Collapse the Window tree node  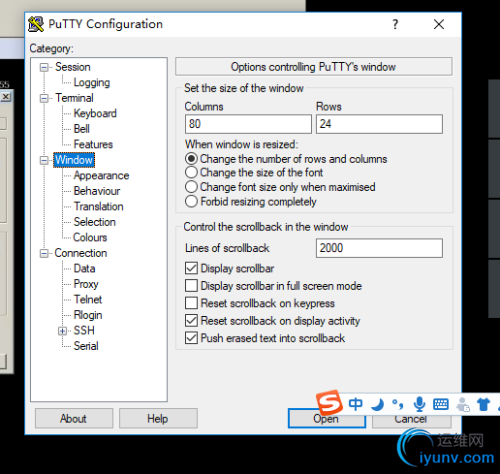tap(44, 160)
